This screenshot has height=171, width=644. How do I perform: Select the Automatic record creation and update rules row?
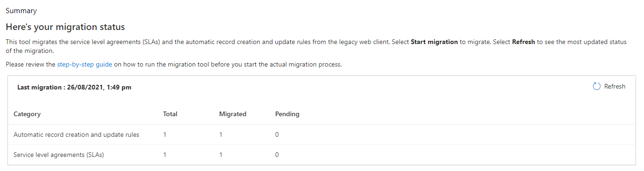point(322,134)
